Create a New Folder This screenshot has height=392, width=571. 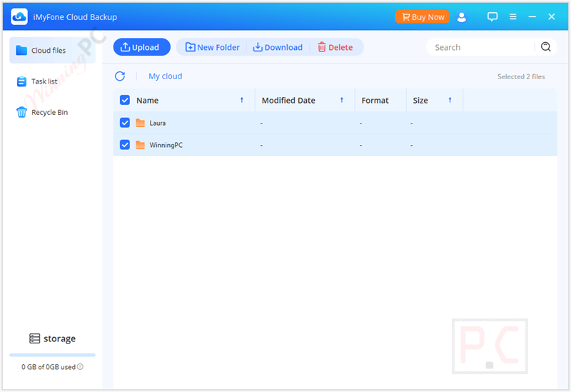point(213,47)
